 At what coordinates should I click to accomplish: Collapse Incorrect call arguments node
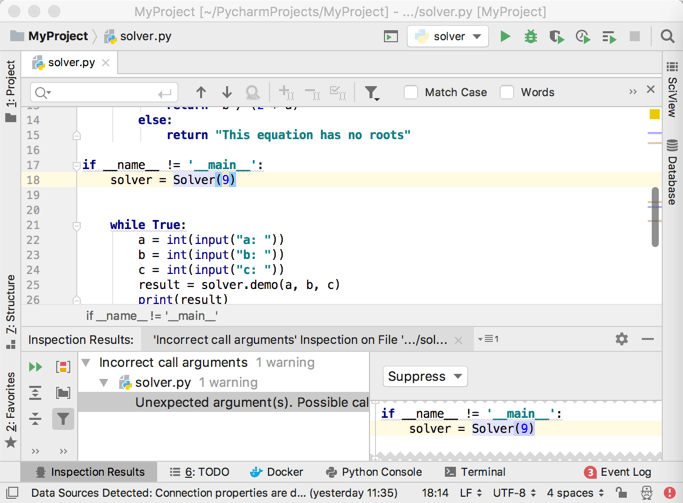tap(86, 363)
